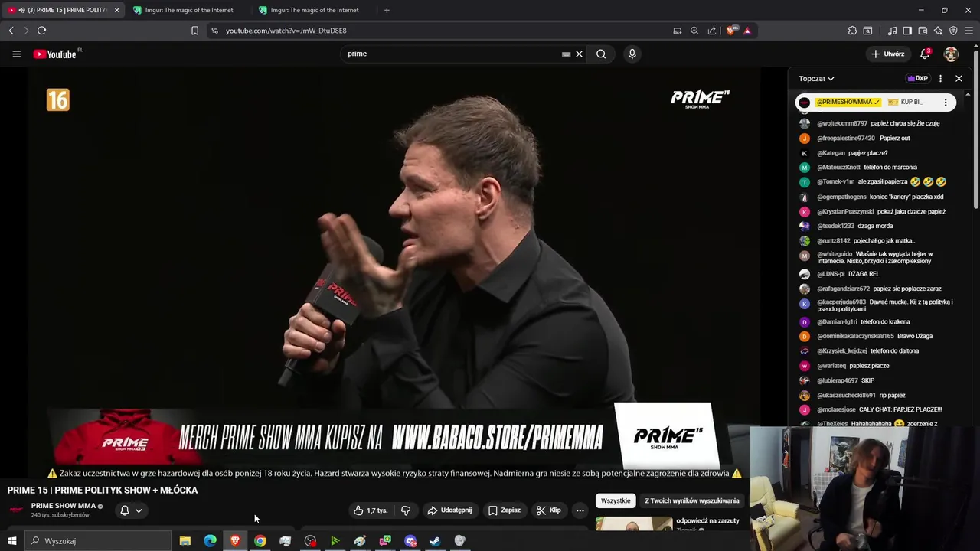Click the Klip clip button

pyautogui.click(x=549, y=510)
